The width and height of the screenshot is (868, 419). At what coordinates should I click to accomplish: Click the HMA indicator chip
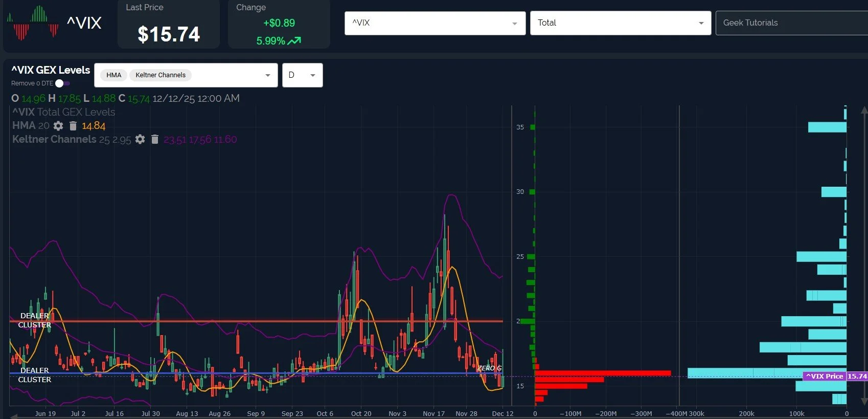pyautogui.click(x=114, y=75)
